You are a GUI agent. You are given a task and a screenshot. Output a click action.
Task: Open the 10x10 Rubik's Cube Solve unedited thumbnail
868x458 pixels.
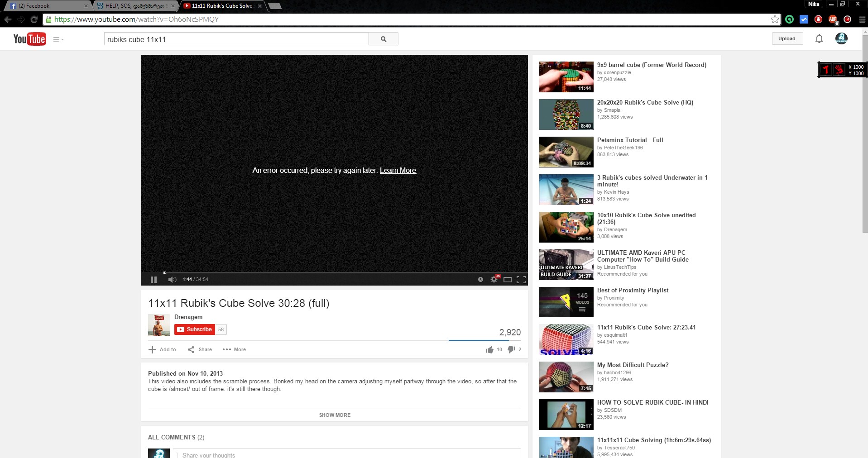pyautogui.click(x=566, y=227)
